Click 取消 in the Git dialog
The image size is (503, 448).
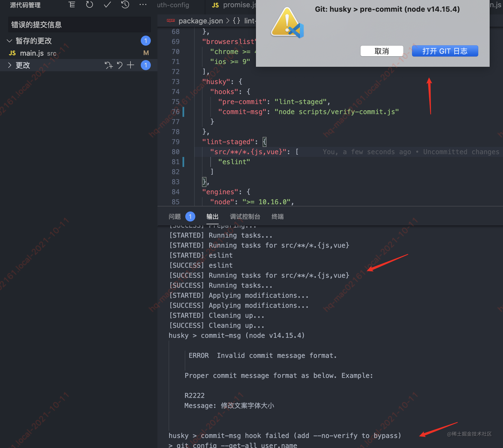pos(382,51)
